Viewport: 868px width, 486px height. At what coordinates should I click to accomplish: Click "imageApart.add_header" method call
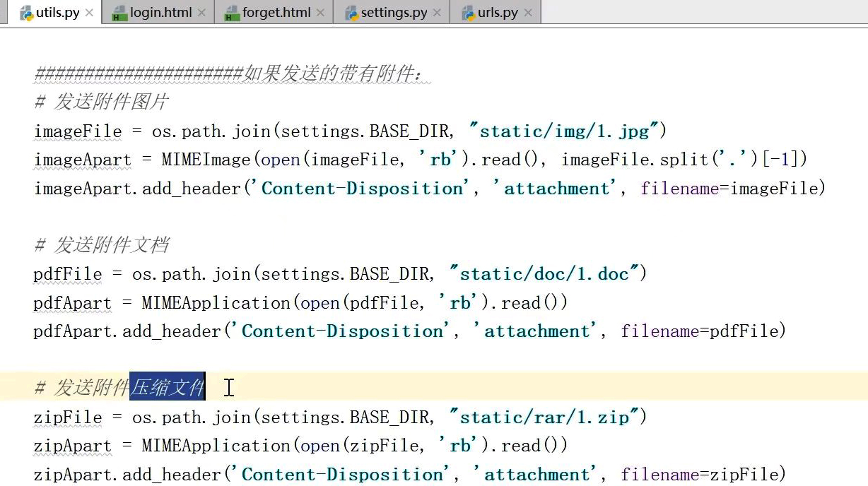tap(137, 189)
